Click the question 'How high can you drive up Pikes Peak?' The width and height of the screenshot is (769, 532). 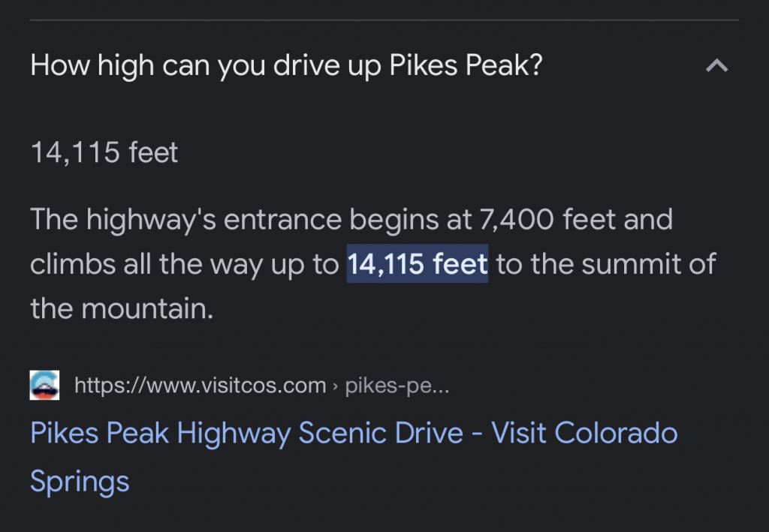(286, 65)
